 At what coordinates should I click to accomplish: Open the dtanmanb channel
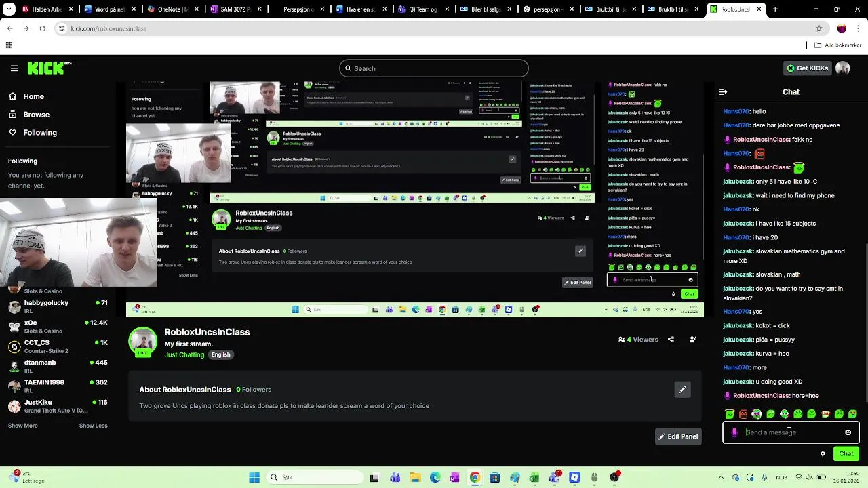pos(58,366)
